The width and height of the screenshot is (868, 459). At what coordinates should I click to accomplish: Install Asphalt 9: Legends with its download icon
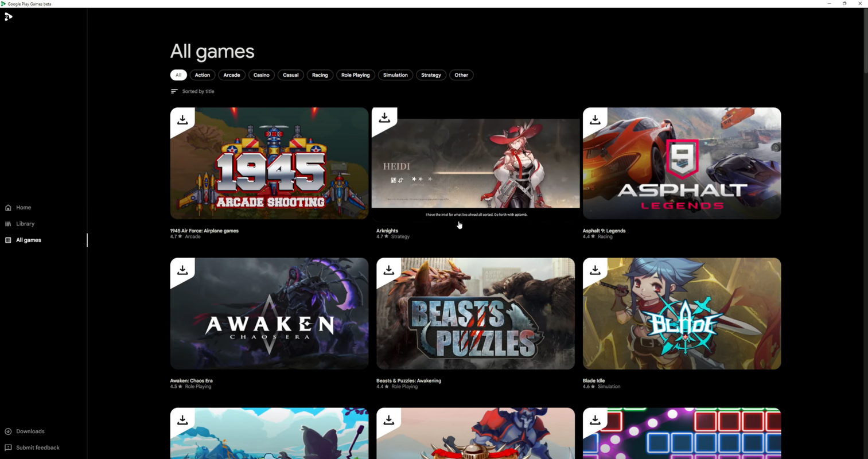[595, 120]
